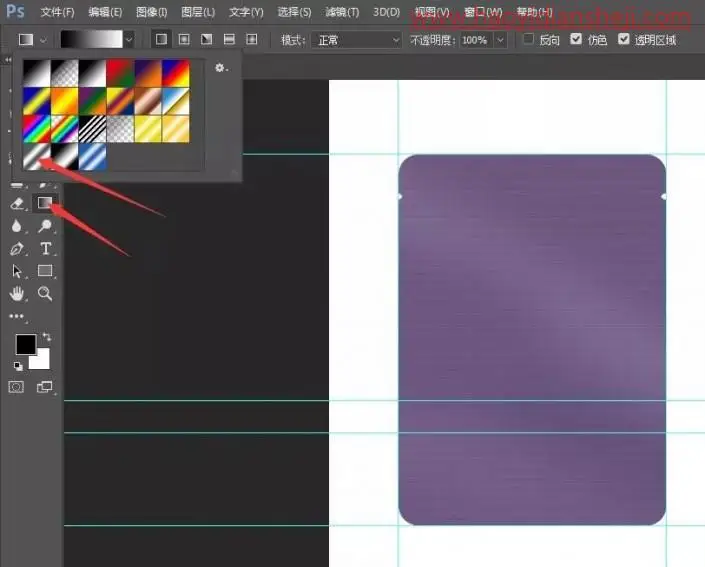Collapse the toolbox double-arrow

coord(7,59)
